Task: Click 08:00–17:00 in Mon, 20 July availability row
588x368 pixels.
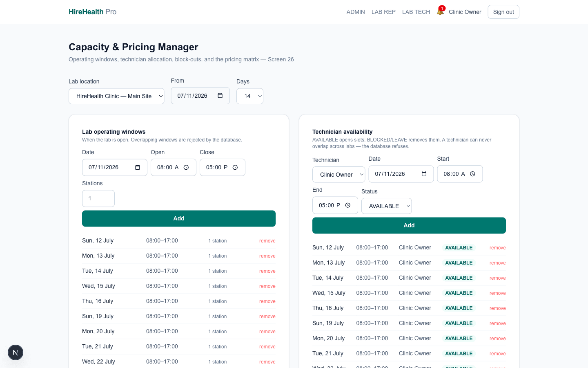Action: click(372, 338)
